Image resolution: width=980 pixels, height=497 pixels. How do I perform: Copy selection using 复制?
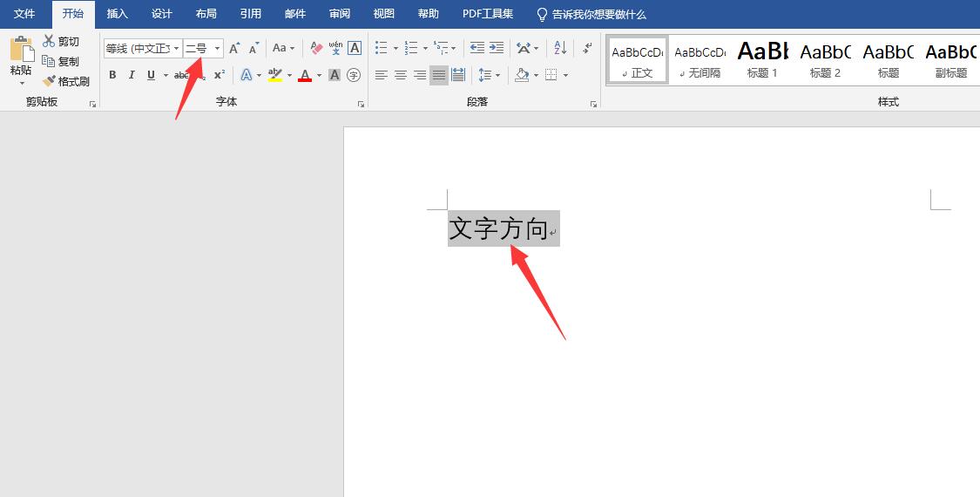click(61, 61)
